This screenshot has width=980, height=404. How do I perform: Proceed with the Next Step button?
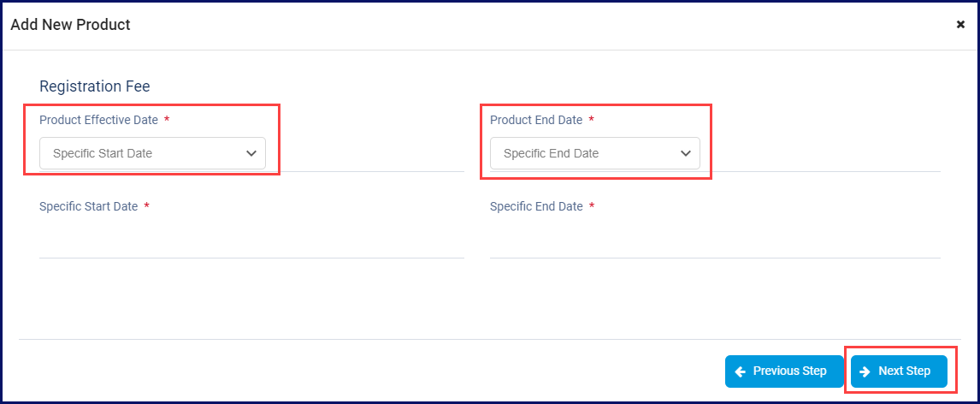899,371
